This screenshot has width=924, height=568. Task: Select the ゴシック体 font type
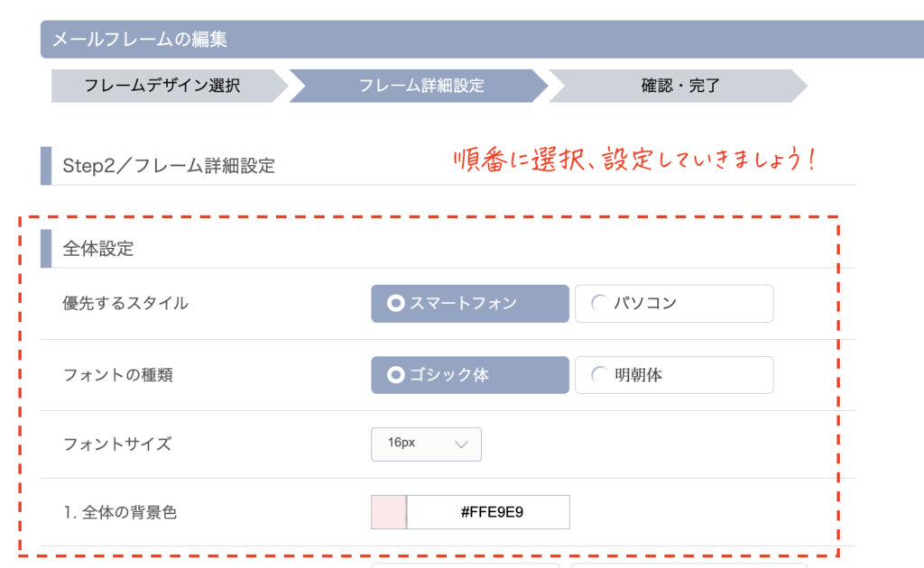point(469,375)
